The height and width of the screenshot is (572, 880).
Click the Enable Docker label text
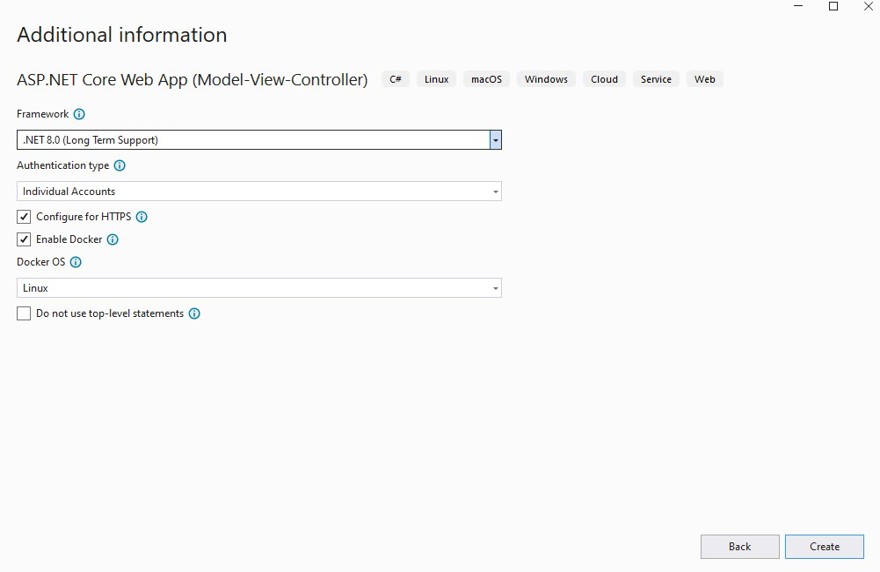pyautogui.click(x=69, y=240)
